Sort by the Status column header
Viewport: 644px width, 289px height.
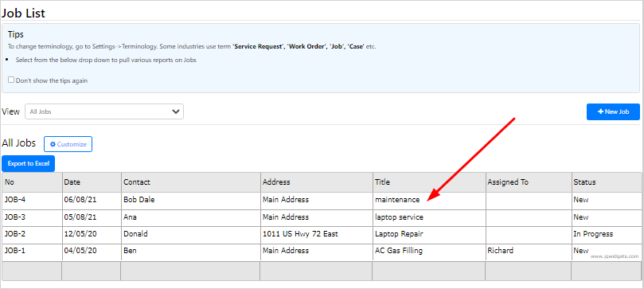point(607,182)
